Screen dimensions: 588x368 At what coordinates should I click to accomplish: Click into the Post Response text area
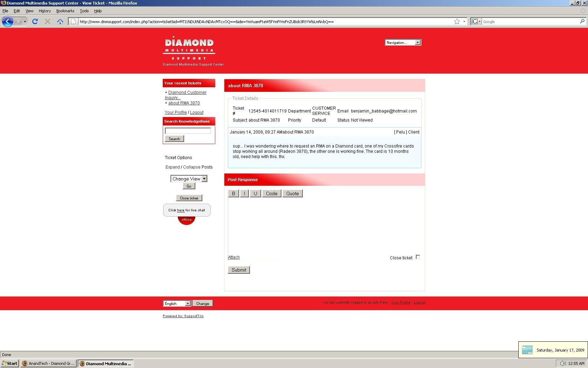[x=324, y=226]
